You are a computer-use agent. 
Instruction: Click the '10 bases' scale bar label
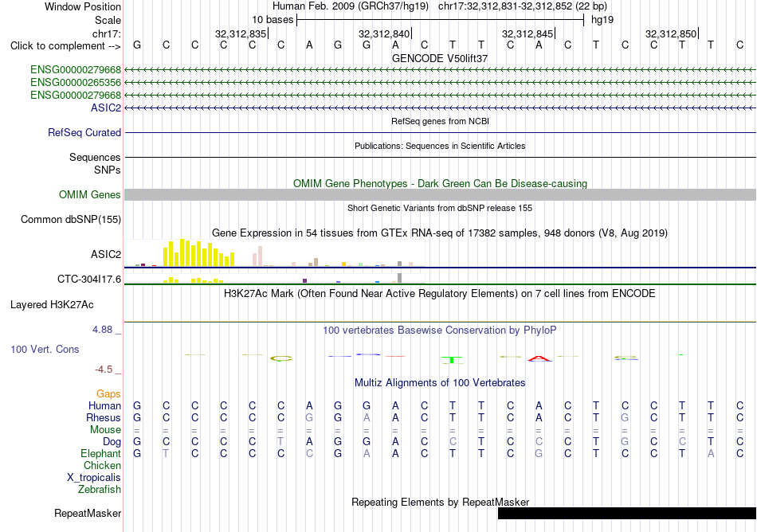tap(273, 20)
